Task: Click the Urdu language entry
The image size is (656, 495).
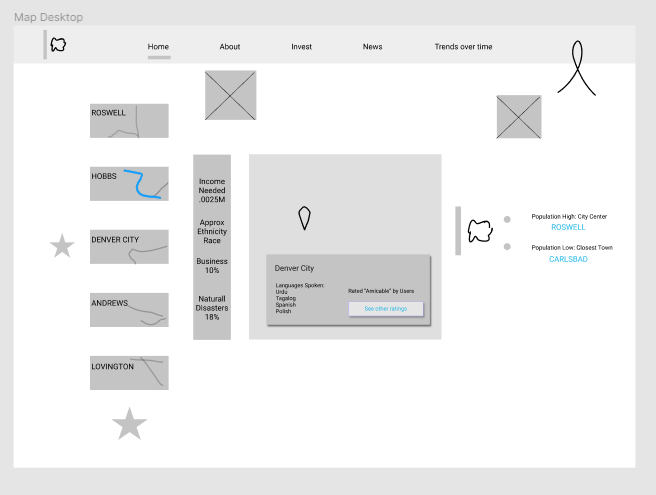Action: coord(281,292)
